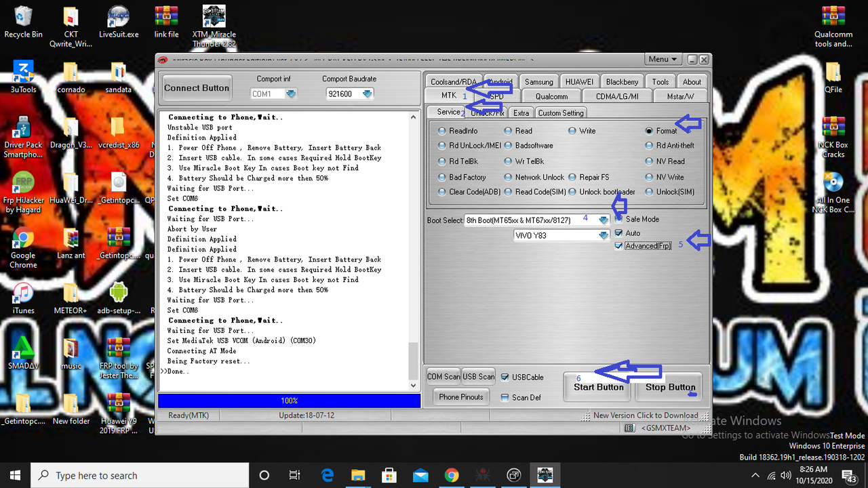Screen dimensions: 868x488
Task: Open the Mail app taskbar icon
Action: (420, 474)
